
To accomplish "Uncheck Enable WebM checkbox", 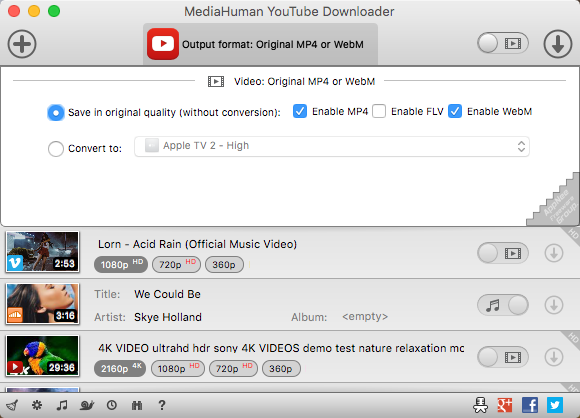I will point(455,111).
